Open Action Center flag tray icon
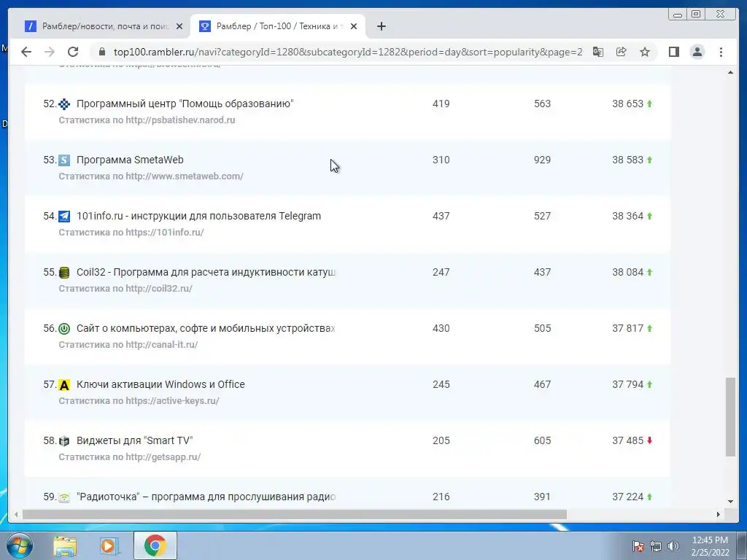This screenshot has height=560, width=747. coord(638,546)
